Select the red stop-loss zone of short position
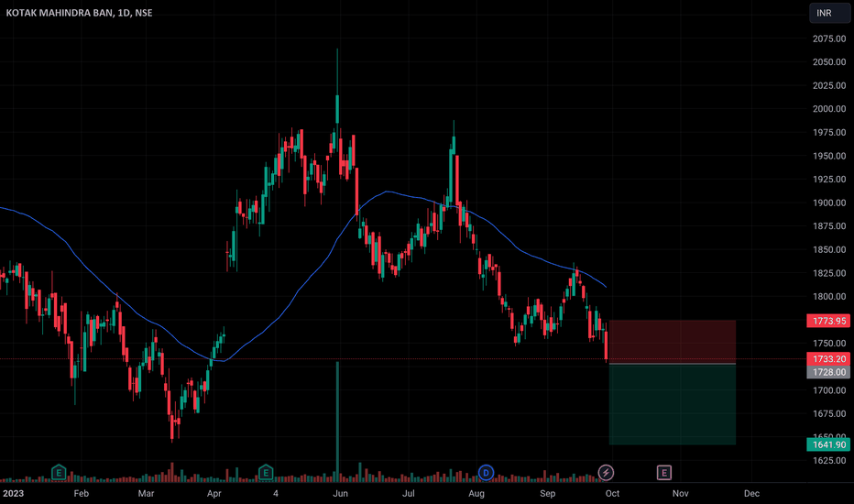Screen dimensions: 854x504 click(x=672, y=342)
